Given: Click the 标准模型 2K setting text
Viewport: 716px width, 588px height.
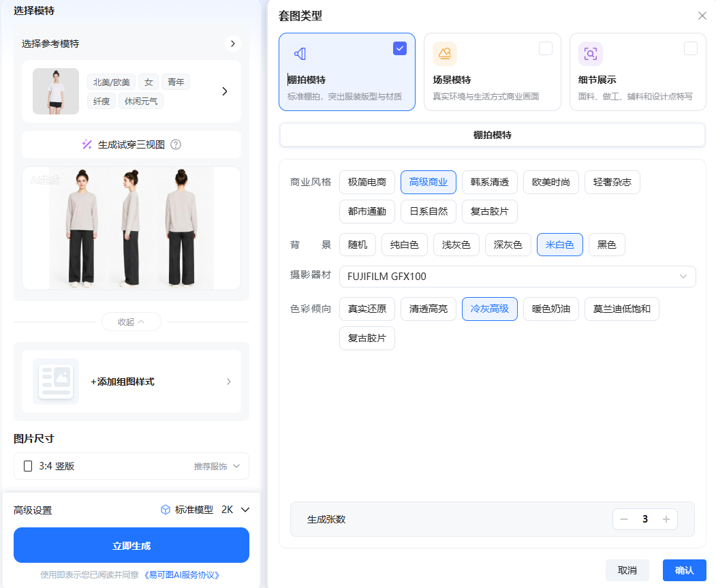Looking at the screenshot, I should [x=204, y=510].
